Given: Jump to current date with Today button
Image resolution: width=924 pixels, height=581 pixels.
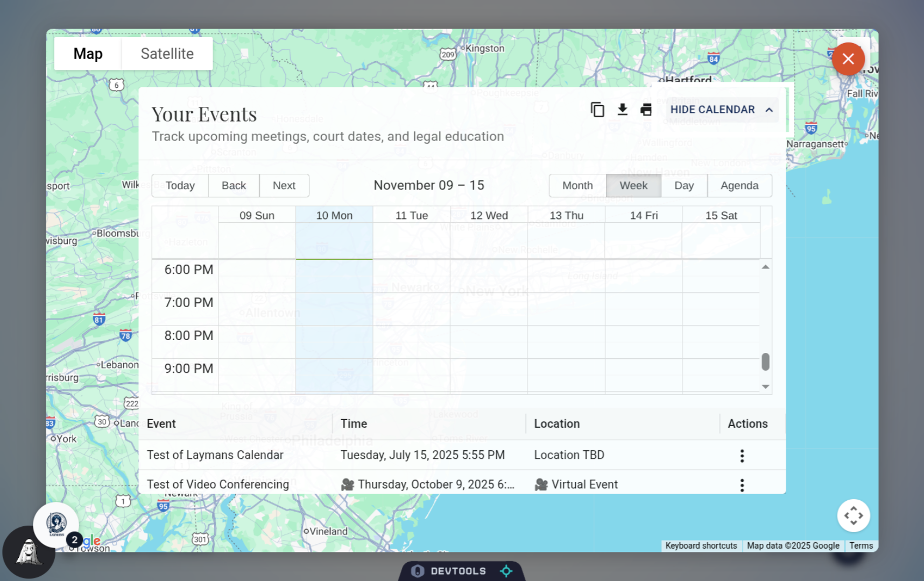Looking at the screenshot, I should (x=179, y=185).
